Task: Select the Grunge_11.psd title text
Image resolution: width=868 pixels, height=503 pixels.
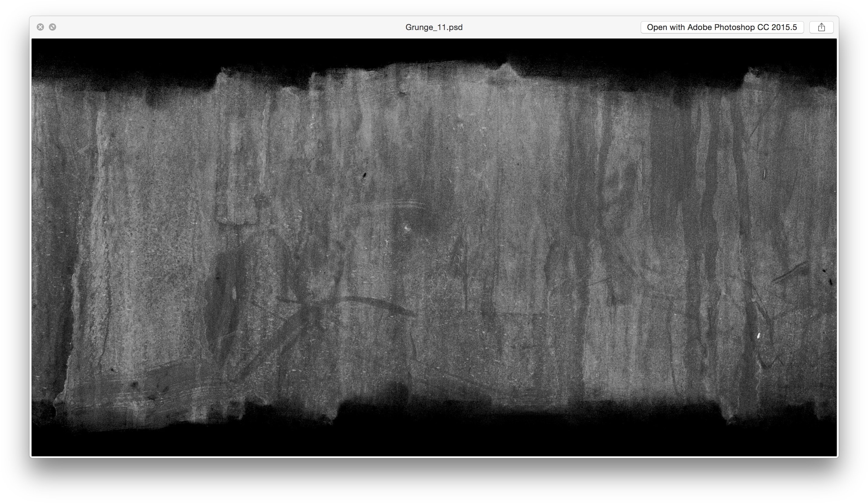Action: (x=434, y=27)
